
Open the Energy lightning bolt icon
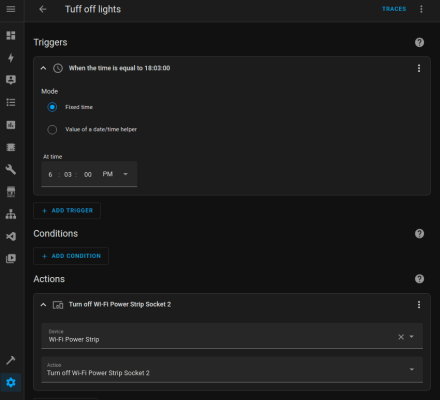pos(11,58)
